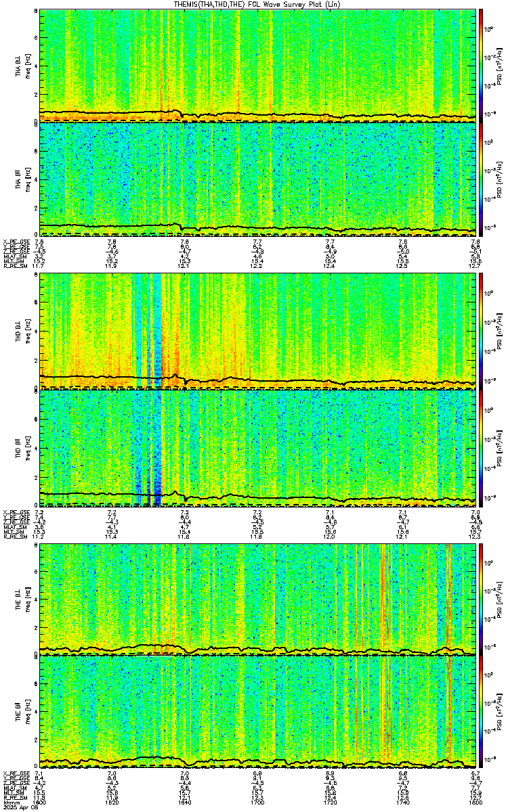Click the PSD color bar beside THD B-perpendicular
Screen dimensions: 508x812
coord(481,331)
